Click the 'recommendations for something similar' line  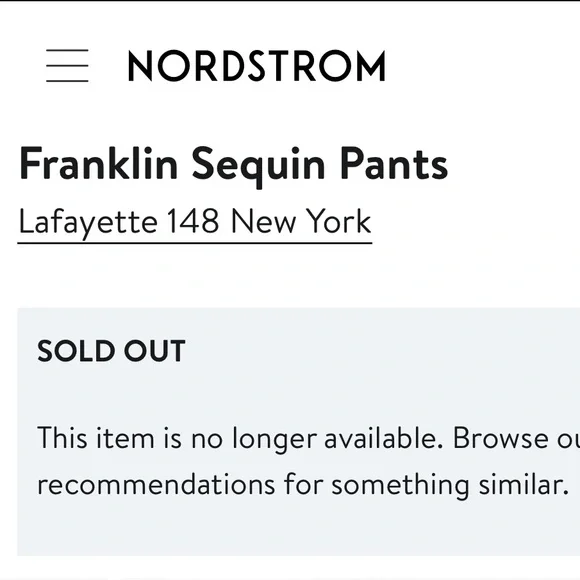[303, 484]
